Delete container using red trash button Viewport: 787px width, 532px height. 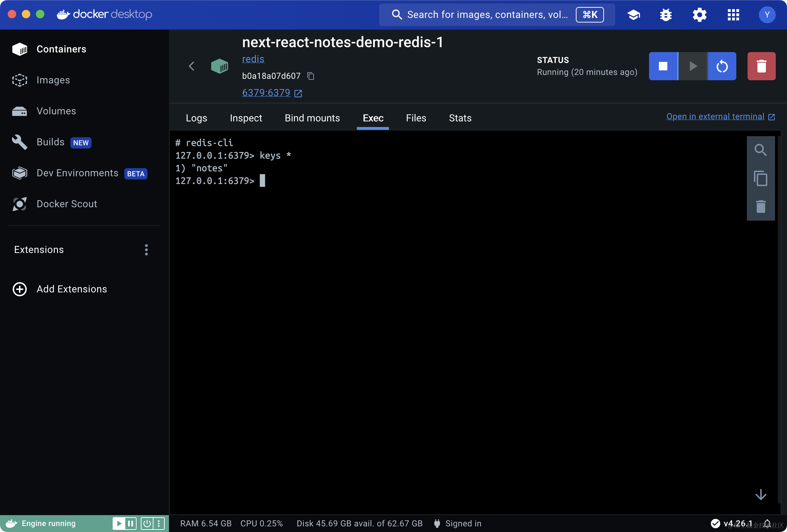(x=761, y=66)
